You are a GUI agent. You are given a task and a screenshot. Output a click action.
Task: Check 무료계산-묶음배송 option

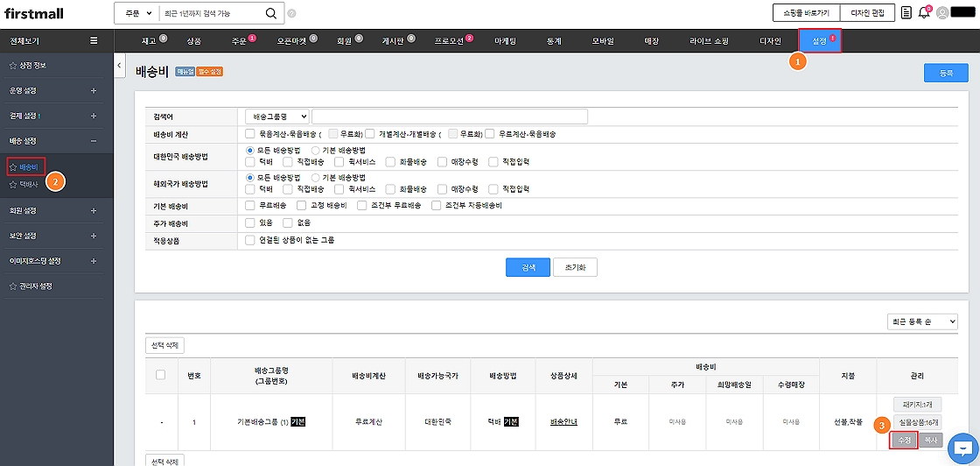click(489, 133)
